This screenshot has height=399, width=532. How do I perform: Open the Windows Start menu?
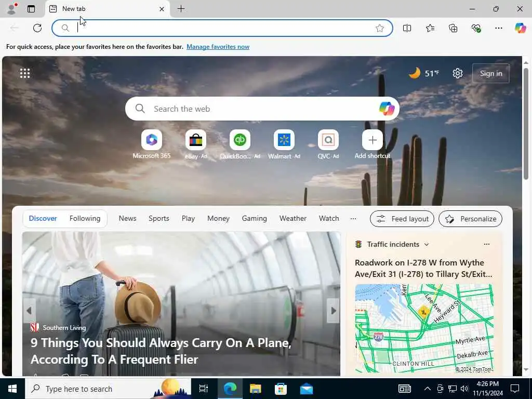(x=12, y=389)
